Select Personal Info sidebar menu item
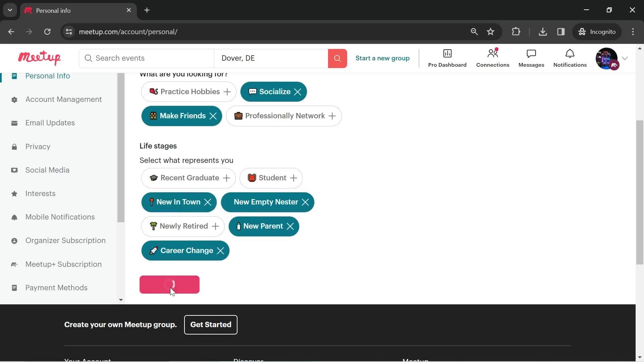The image size is (644, 362). (48, 76)
